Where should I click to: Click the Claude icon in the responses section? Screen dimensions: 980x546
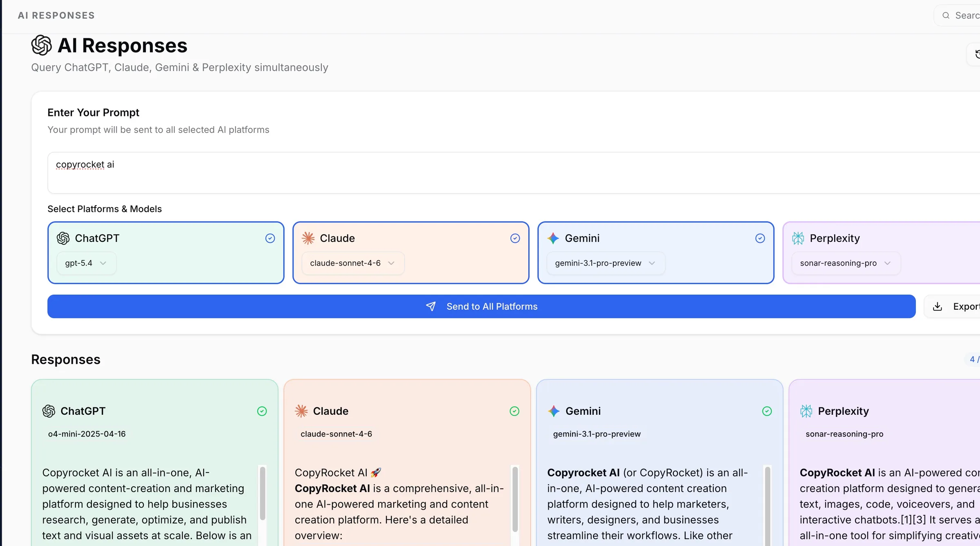click(301, 411)
